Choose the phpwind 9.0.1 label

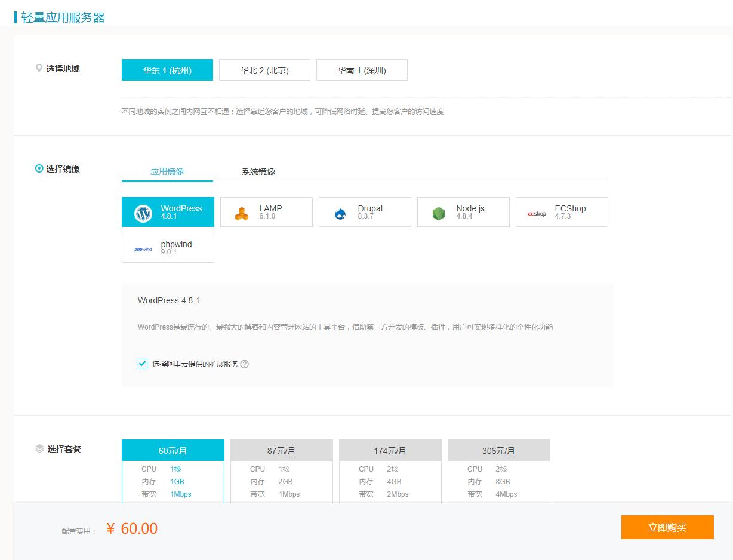(176, 248)
